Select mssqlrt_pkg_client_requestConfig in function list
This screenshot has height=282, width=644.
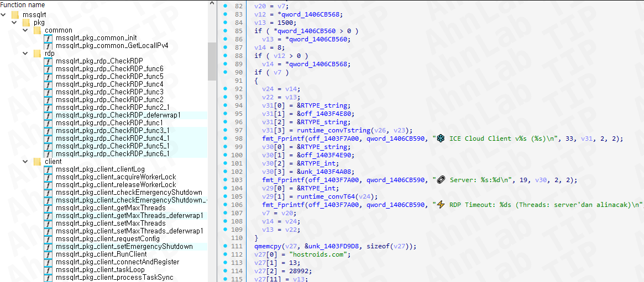click(x=100, y=238)
